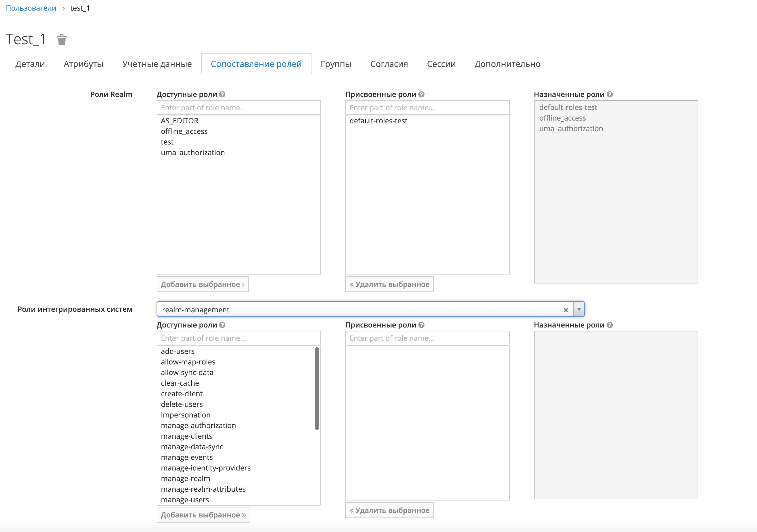Clear the realm-management selection with the x
Screen dimensions: 757x532
tap(566, 310)
